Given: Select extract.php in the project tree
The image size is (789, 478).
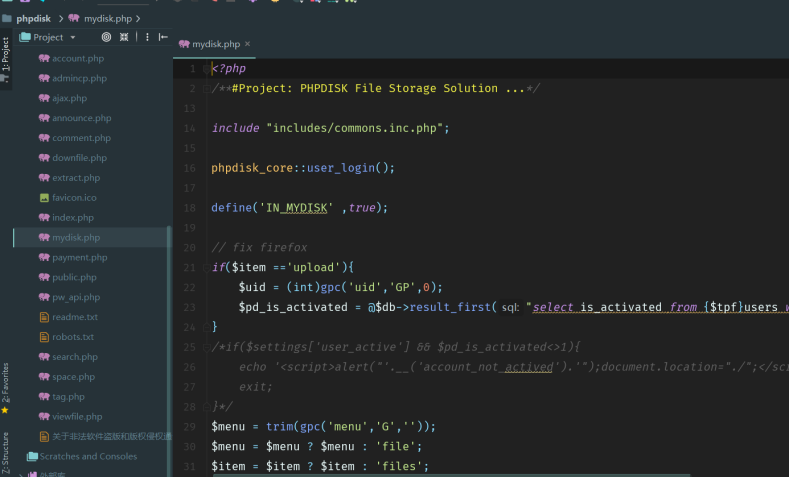Looking at the screenshot, I should [76, 178].
